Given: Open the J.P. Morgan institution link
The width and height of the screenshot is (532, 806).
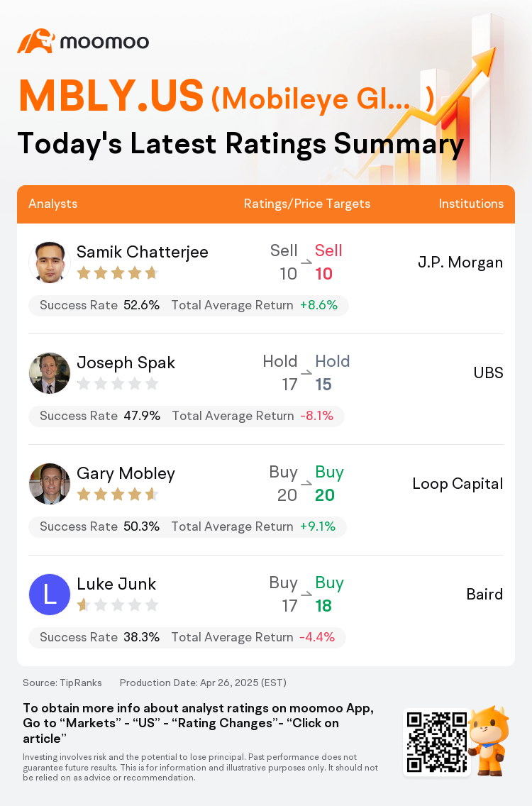Looking at the screenshot, I should (460, 262).
